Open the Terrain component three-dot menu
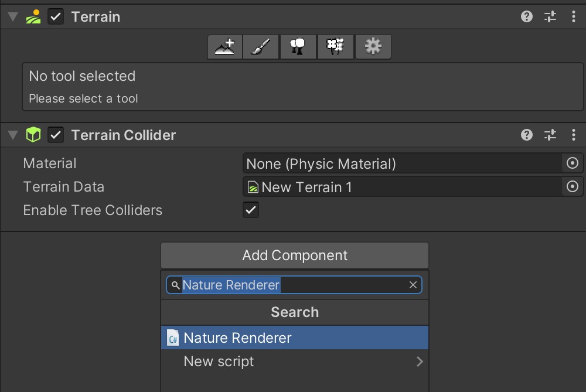 (x=574, y=16)
